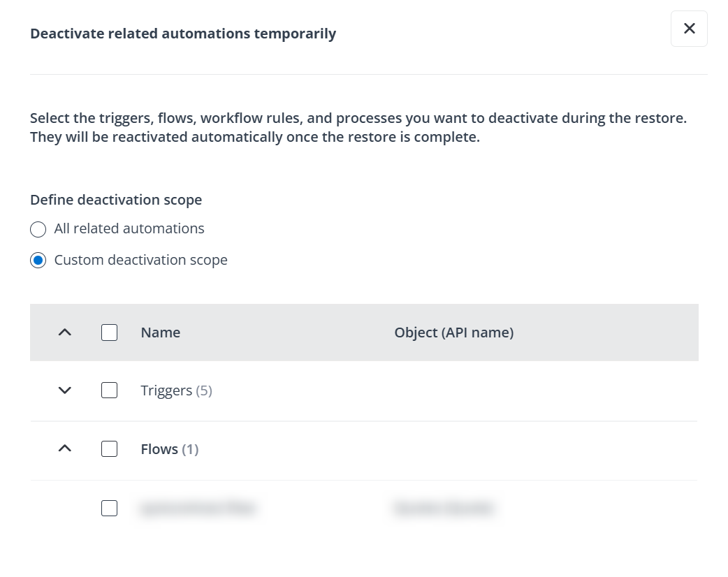Collapse all groups with the header chevron
Image resolution: width=728 pixels, height=577 pixels.
click(65, 333)
